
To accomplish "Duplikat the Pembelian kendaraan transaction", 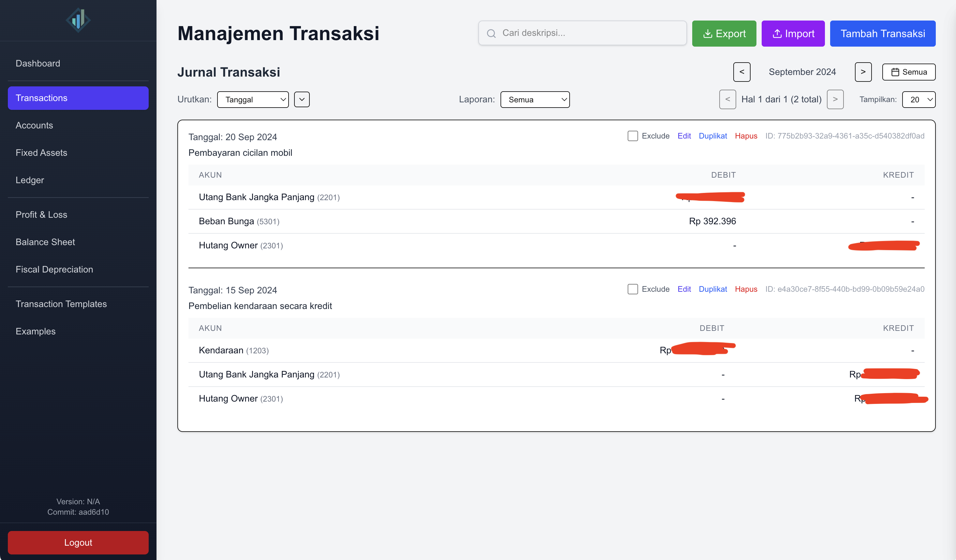I will click(713, 289).
